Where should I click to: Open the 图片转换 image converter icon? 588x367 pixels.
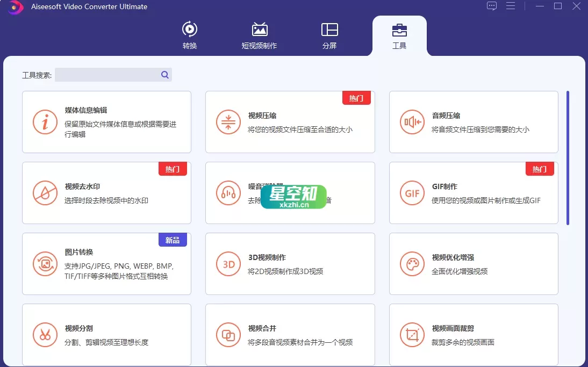(45, 264)
